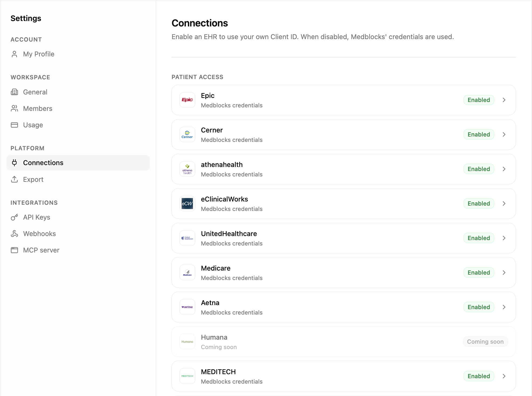Open the Usage page
The height and width of the screenshot is (396, 532).
(x=78, y=125)
